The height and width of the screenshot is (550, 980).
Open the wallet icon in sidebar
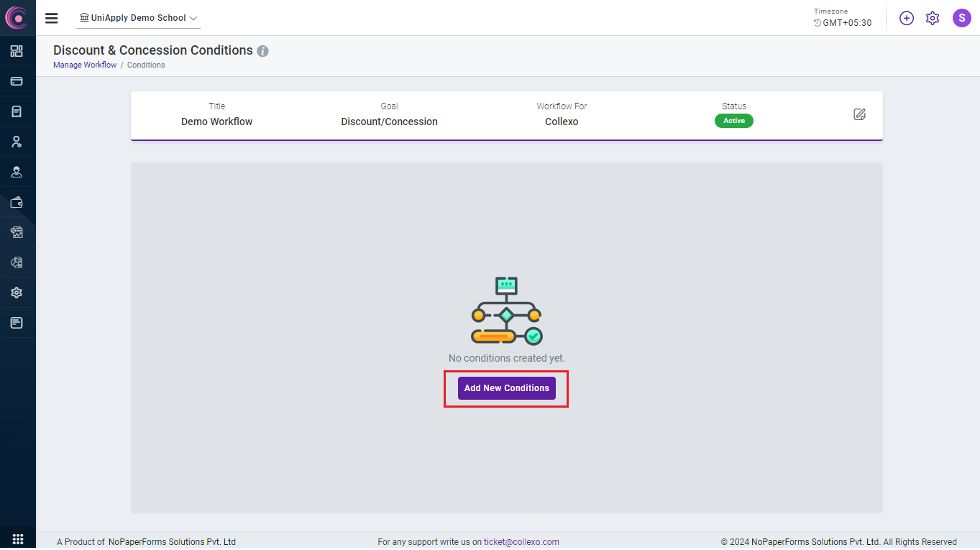click(x=17, y=202)
